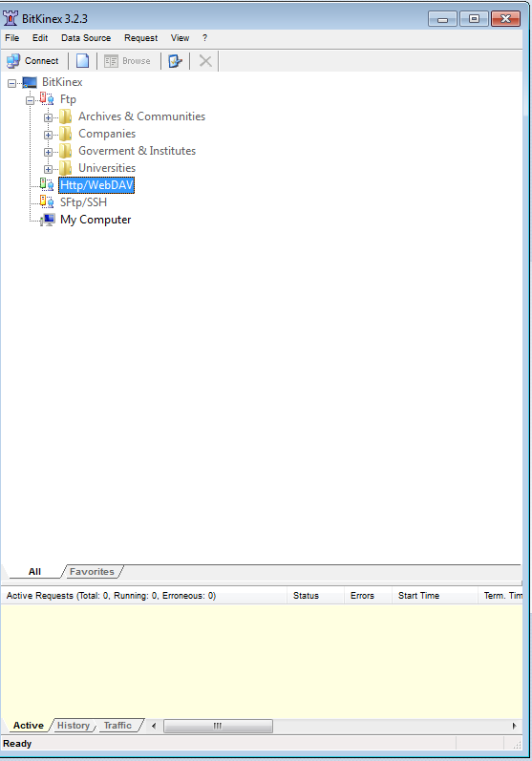Collapse the BitKinex root node
Image resolution: width=532 pixels, height=761 pixels.
11,83
